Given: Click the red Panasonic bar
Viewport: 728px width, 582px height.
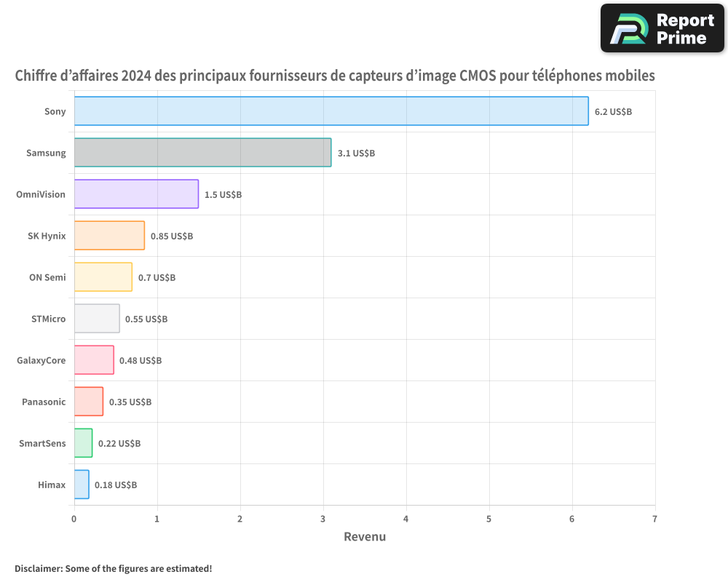Looking at the screenshot, I should tap(88, 402).
